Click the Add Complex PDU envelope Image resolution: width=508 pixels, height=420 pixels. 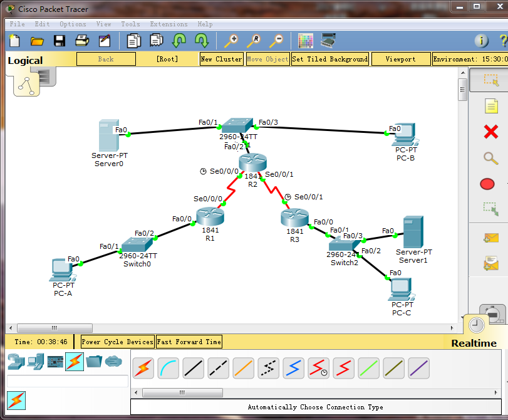click(x=491, y=263)
